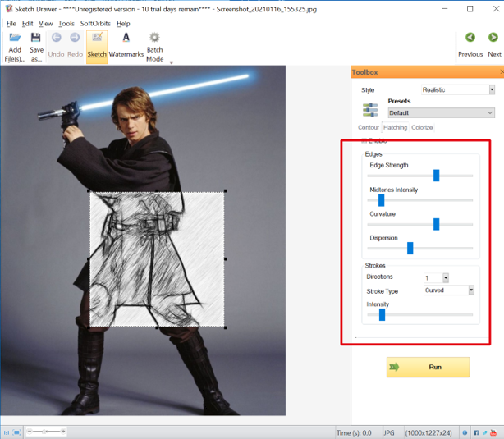Click the 'Stroke Type' label
This screenshot has height=439, width=504.
pyautogui.click(x=383, y=291)
